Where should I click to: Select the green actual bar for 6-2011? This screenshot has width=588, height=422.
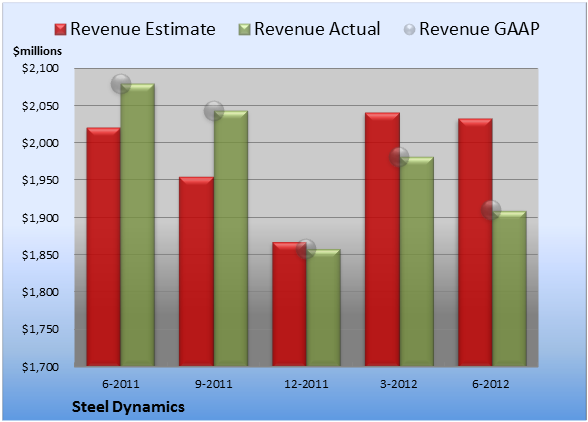(138, 225)
